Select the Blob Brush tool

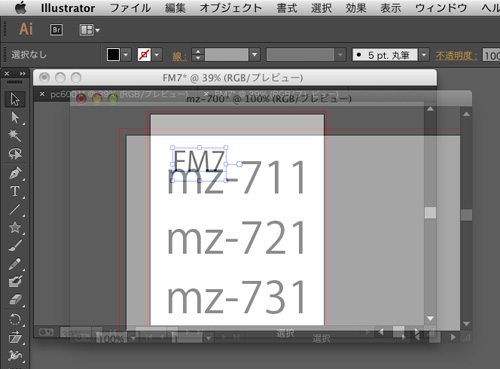pos(15,282)
